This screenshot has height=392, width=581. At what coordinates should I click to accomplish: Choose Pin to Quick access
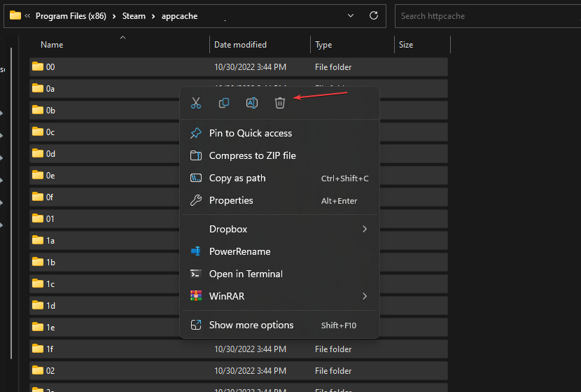point(251,133)
